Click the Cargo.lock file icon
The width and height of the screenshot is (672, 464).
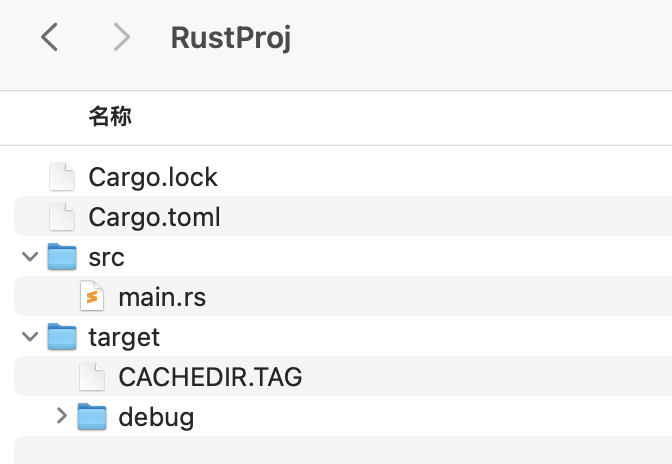click(62, 177)
